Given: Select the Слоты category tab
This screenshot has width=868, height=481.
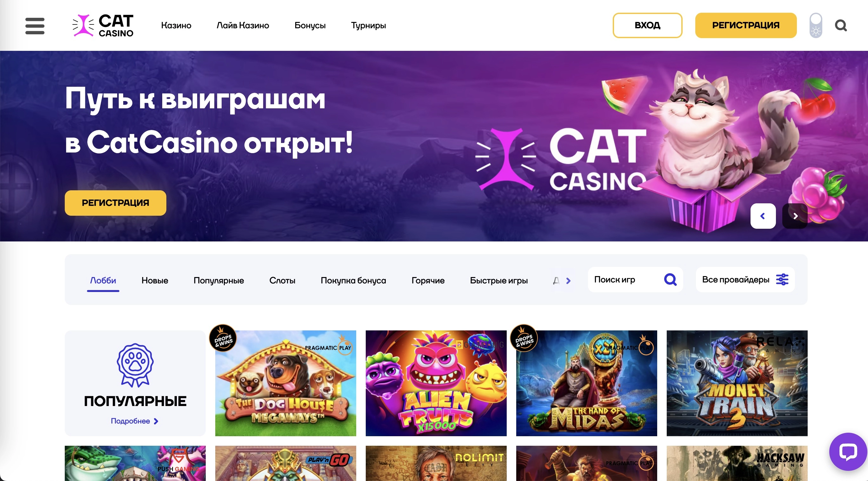Looking at the screenshot, I should [282, 281].
